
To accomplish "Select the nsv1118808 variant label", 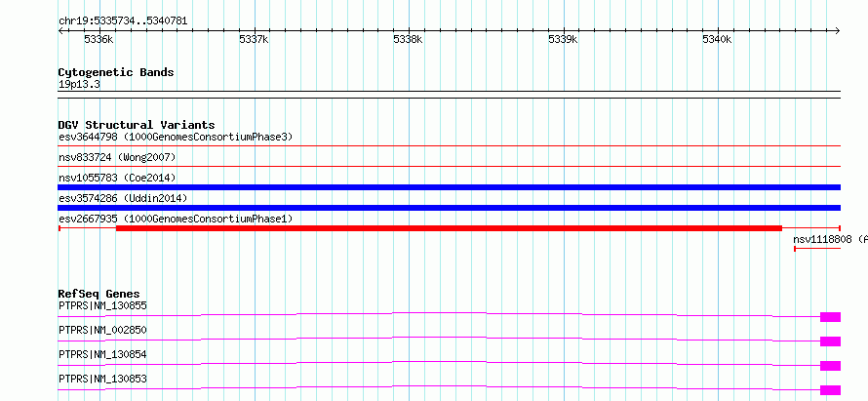I will coord(830,239).
